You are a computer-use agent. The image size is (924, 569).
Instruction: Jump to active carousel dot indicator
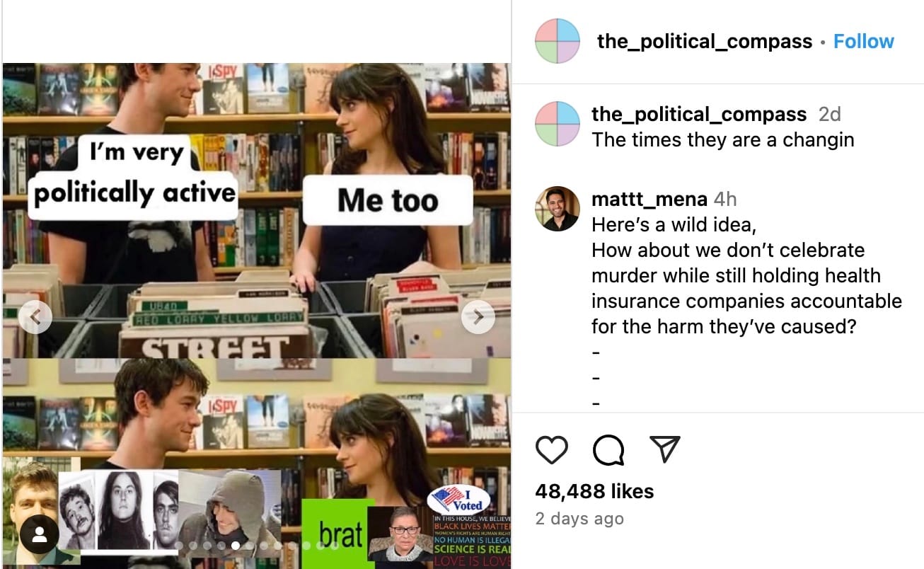pos(235,546)
